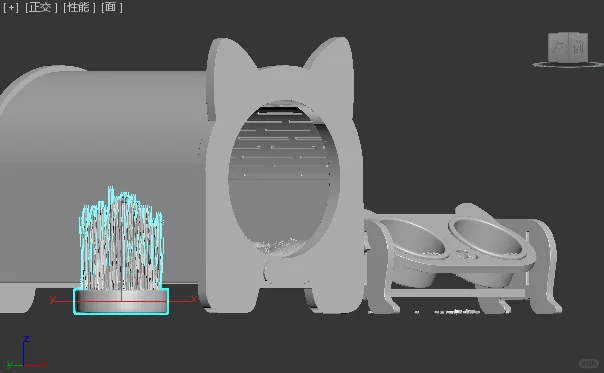
Task: Click the 前 face of the ViewCube
Action: pyautogui.click(x=579, y=47)
